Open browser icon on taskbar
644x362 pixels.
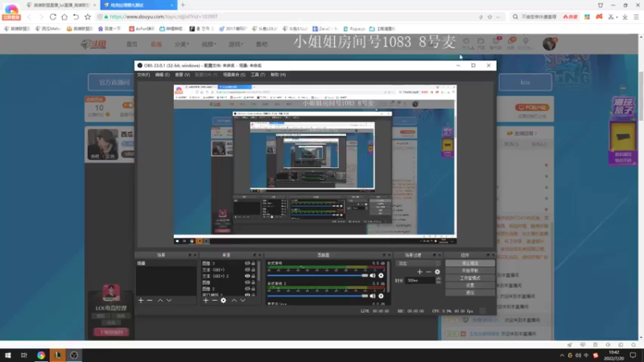41,355
